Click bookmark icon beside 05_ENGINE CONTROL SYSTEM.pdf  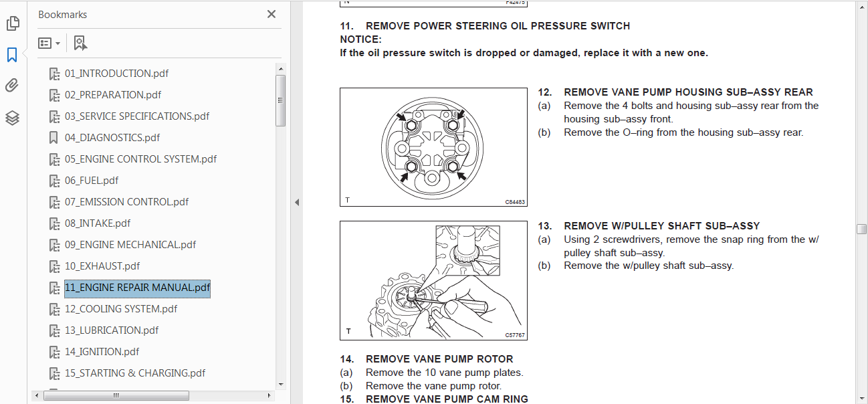(x=55, y=159)
